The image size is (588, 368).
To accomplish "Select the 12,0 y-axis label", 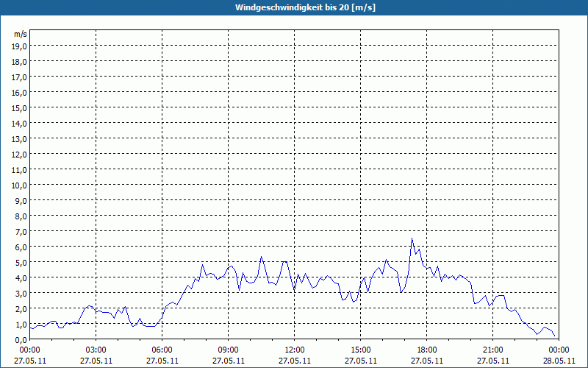I will (x=21, y=155).
